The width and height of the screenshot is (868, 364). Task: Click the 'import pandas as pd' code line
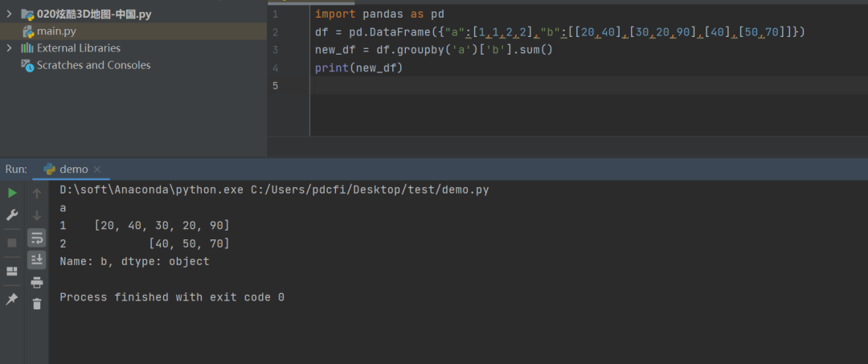(379, 14)
